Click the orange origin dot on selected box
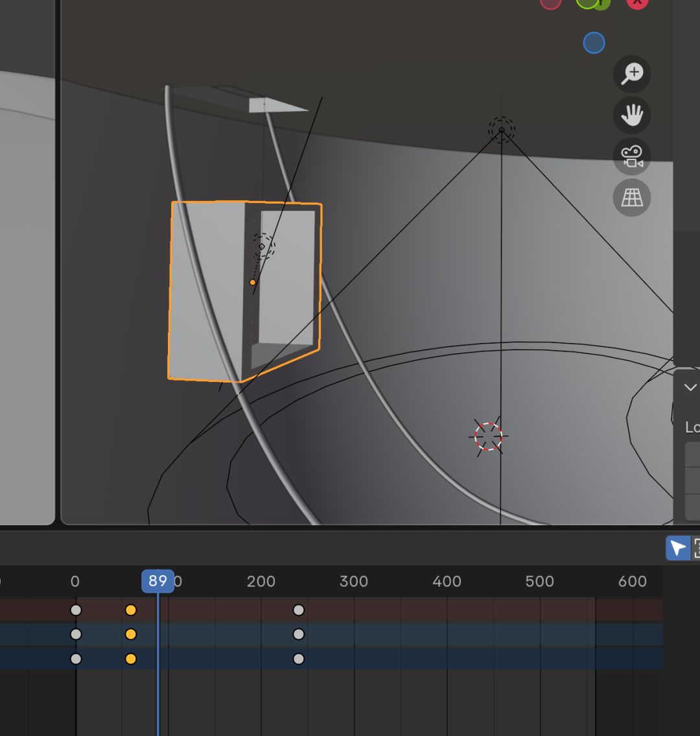 (x=252, y=283)
